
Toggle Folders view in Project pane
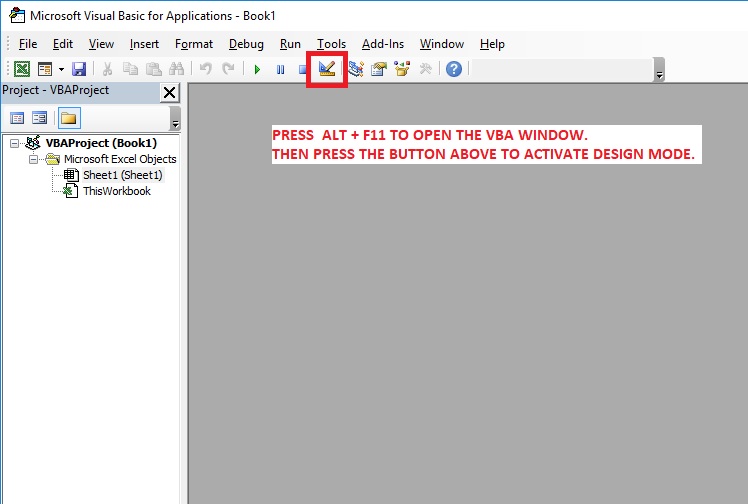[69, 118]
